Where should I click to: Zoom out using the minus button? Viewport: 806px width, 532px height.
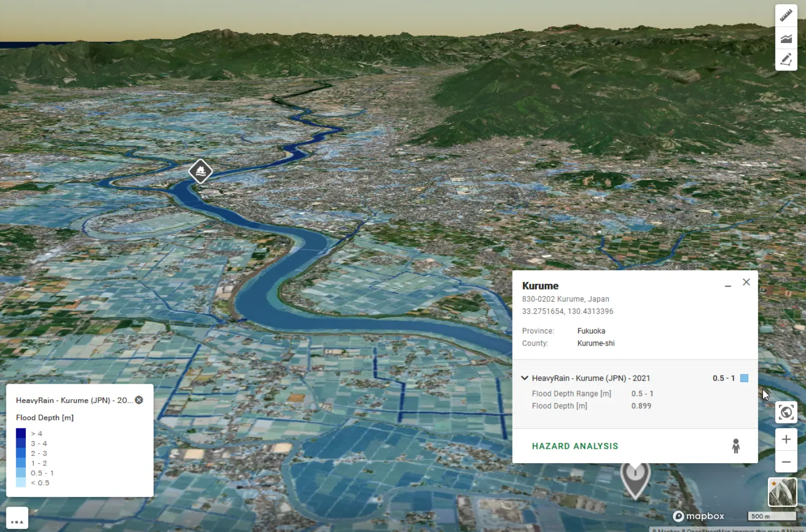(786, 462)
